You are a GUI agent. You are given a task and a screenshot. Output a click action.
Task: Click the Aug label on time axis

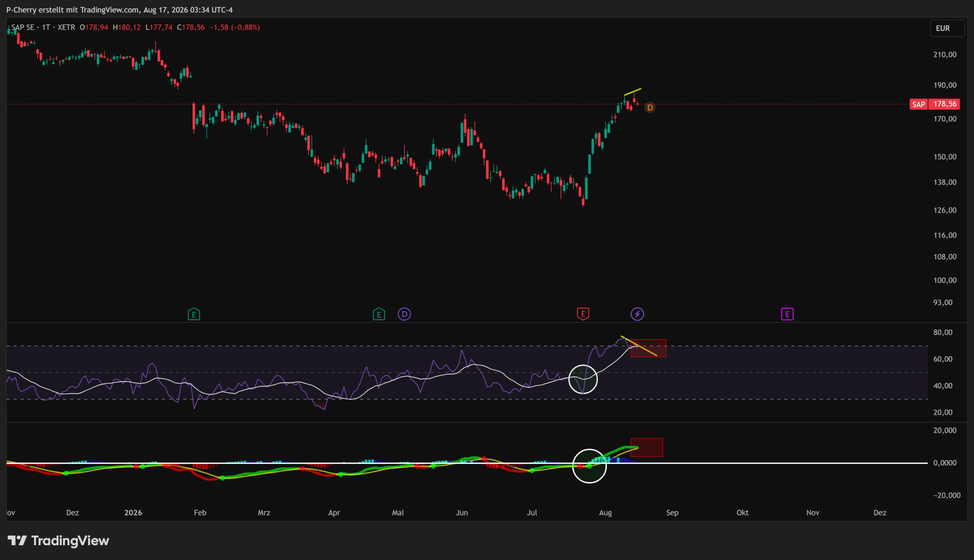coord(605,513)
